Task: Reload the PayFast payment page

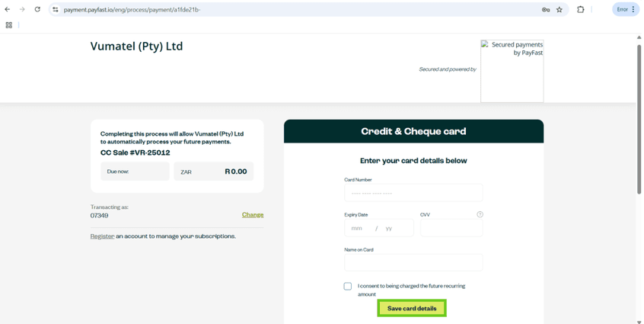Action: pyautogui.click(x=37, y=9)
